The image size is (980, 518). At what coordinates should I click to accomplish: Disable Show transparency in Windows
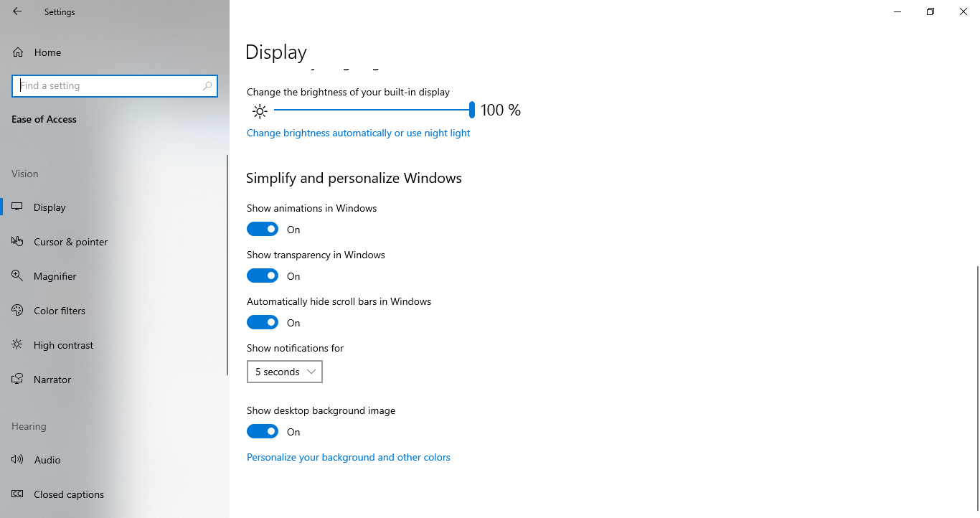tap(263, 276)
